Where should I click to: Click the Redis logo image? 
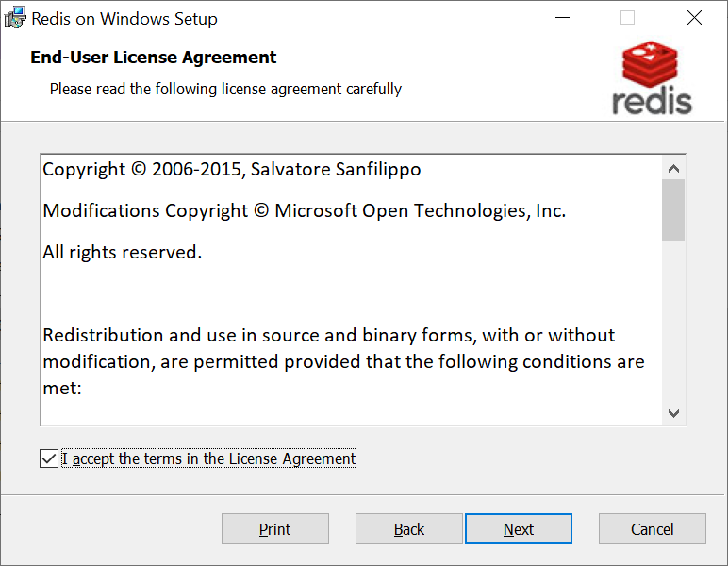pos(652,78)
